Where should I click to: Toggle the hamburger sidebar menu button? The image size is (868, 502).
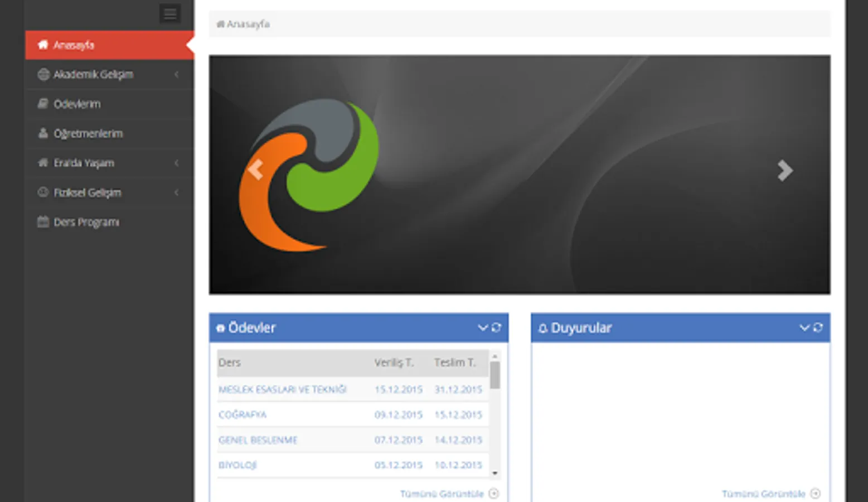point(170,13)
